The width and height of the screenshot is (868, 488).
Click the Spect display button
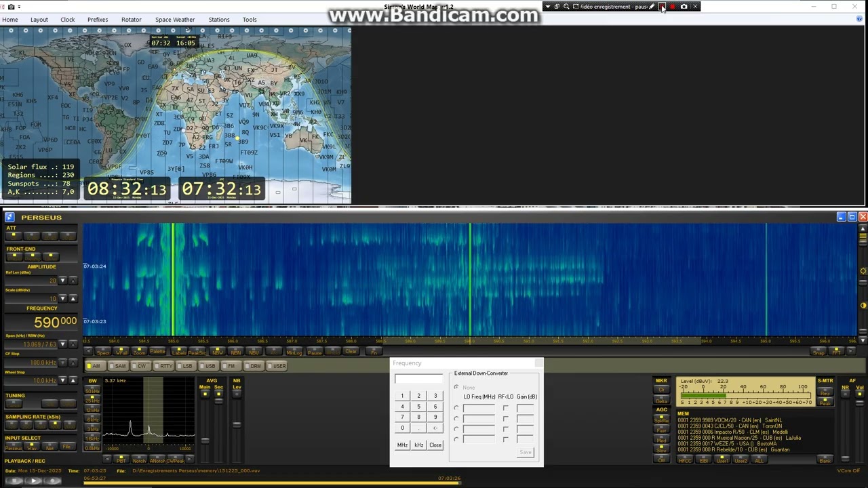click(x=103, y=351)
